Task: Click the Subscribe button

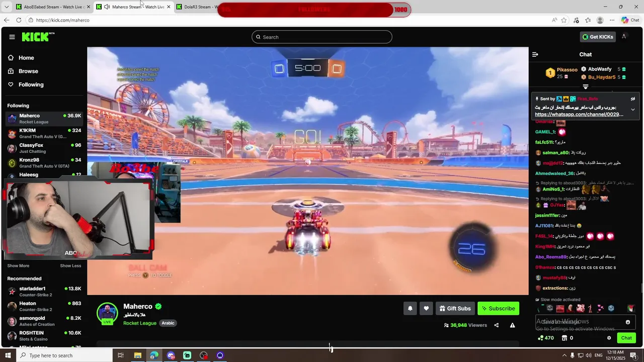Action: [498, 308]
